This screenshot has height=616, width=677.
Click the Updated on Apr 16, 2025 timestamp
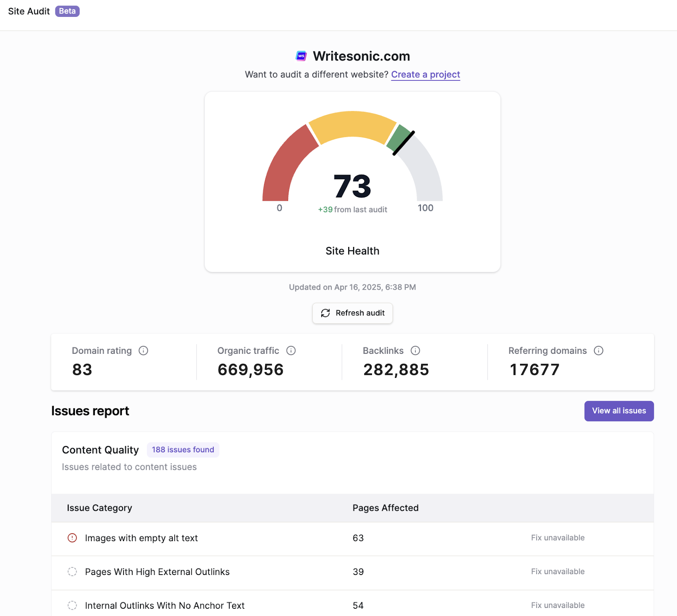pos(352,287)
